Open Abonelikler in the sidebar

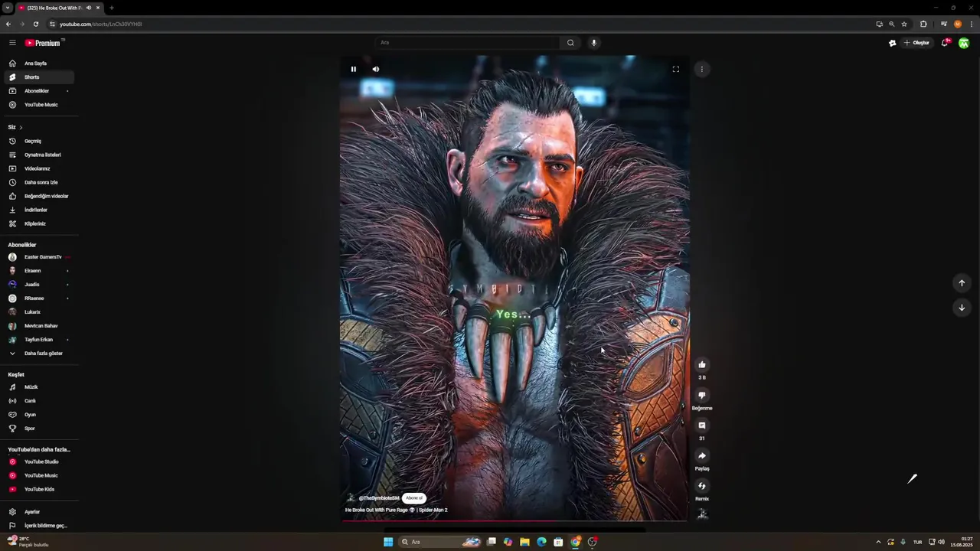click(x=38, y=91)
